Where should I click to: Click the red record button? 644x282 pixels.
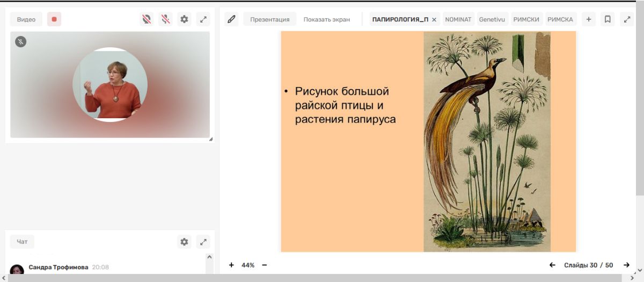point(54,19)
